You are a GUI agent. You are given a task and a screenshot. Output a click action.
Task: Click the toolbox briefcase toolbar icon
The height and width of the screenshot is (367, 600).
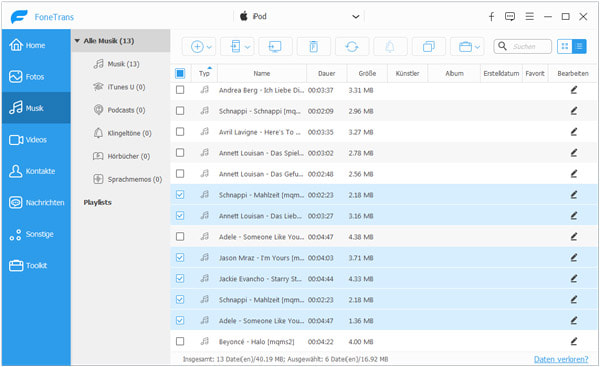click(465, 47)
